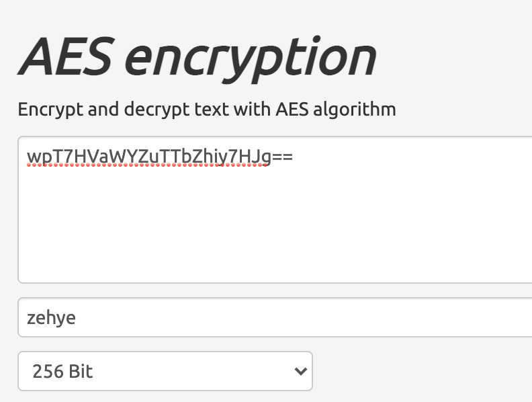Focus the secret key field containing zehye
532x402 pixels.
(x=275, y=317)
